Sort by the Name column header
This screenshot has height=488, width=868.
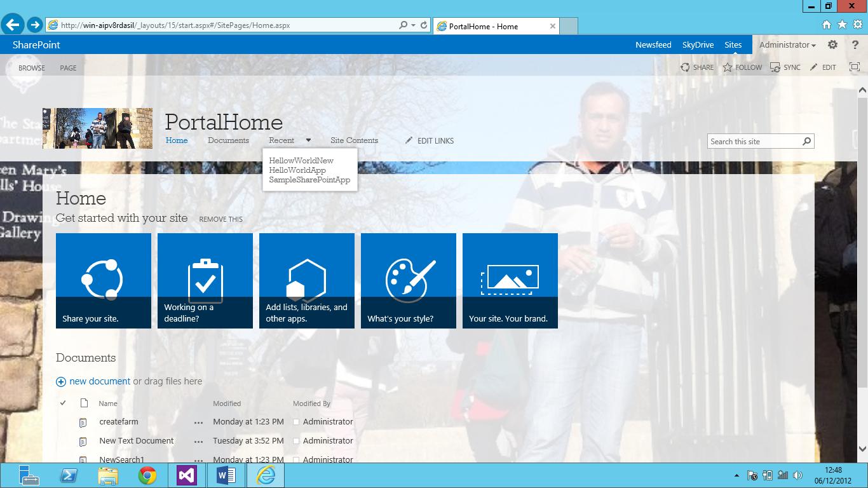click(108, 403)
